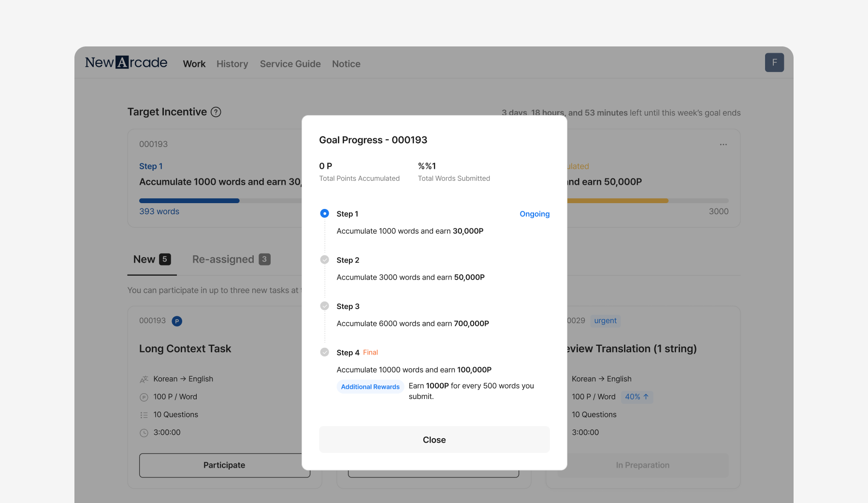Select the Step 1 ongoing indicator
Viewport: 868px width, 503px height.
(325, 213)
